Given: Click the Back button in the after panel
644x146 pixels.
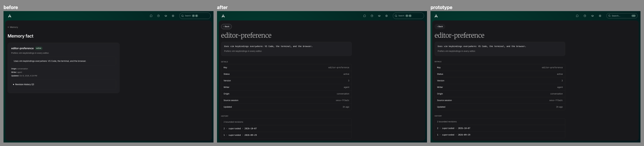Looking at the screenshot, I should point(226,27).
